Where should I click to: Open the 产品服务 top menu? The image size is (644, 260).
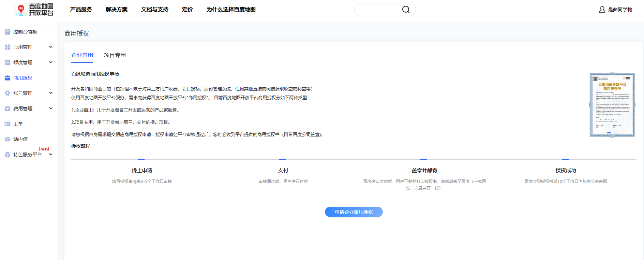(x=81, y=10)
